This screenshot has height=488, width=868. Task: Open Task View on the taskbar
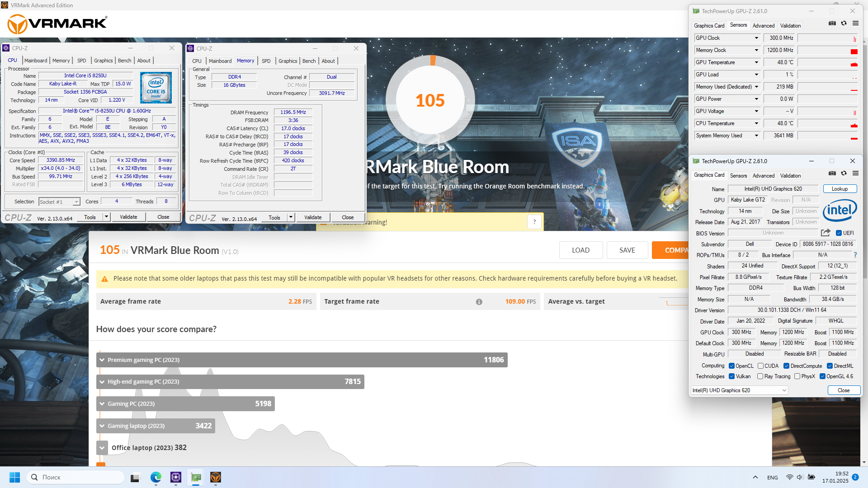point(135,477)
